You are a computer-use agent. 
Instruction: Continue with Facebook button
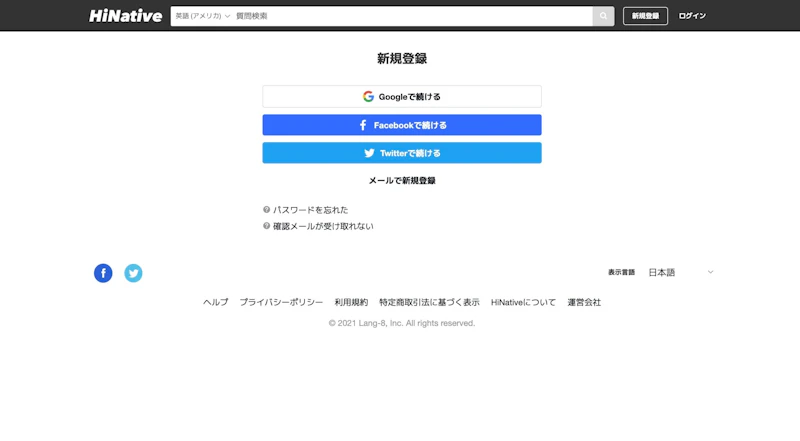tap(402, 125)
